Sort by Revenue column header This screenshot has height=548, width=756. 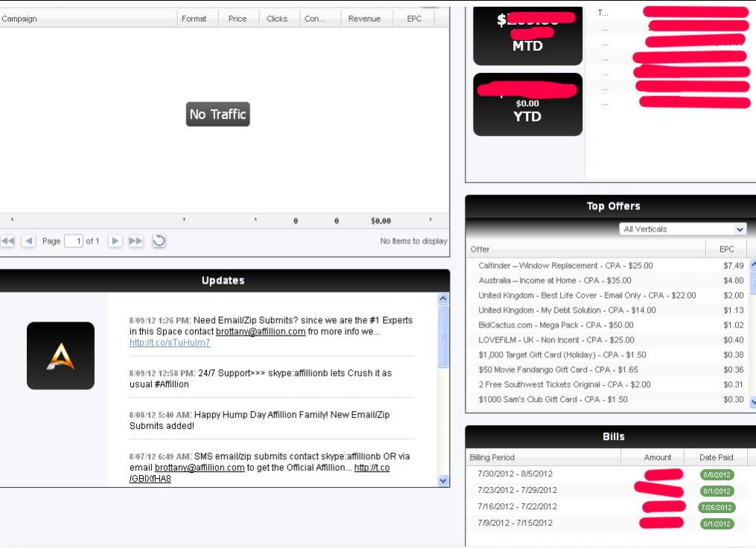coord(366,19)
